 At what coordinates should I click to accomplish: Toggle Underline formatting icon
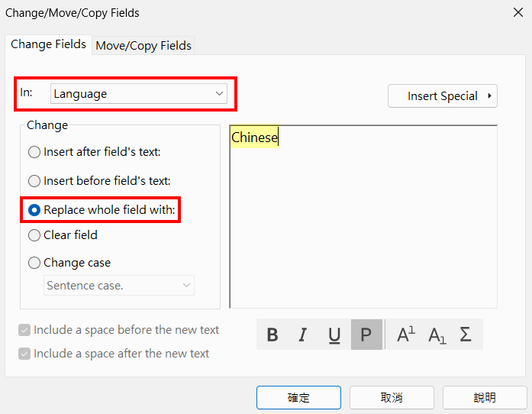[334, 335]
